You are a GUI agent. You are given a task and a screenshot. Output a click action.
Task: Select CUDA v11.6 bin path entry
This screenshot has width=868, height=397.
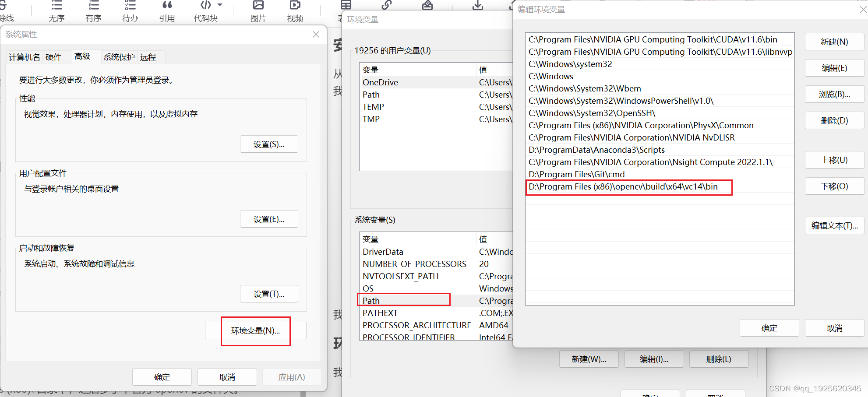point(660,39)
